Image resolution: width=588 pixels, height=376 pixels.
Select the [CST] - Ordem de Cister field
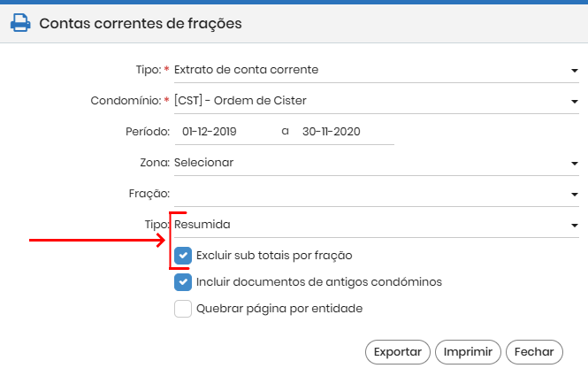pos(376,101)
